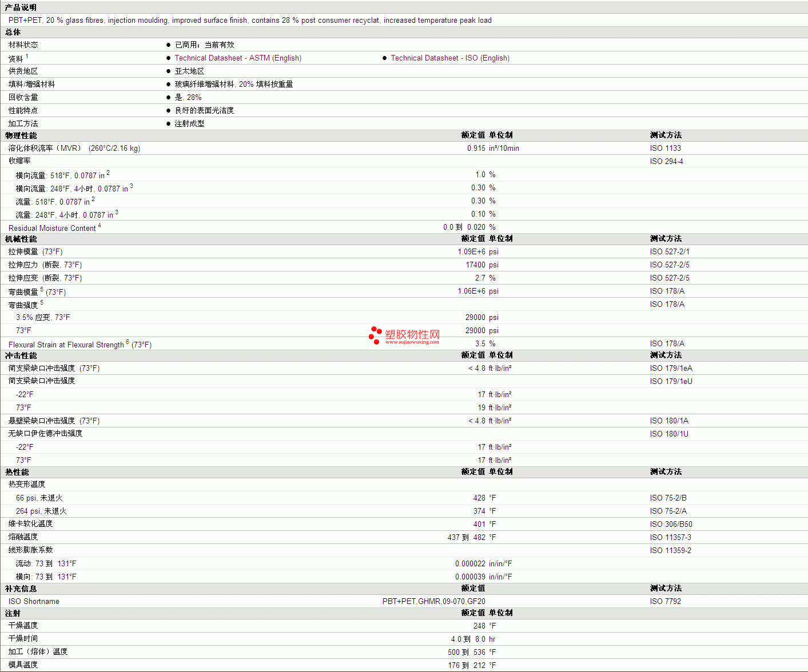
Task: Click the 维卡软化温度 row label
Action: pyautogui.click(x=30, y=523)
